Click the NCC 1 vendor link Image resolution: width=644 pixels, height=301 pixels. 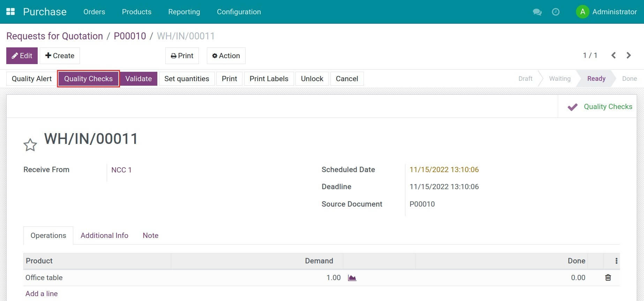(121, 170)
